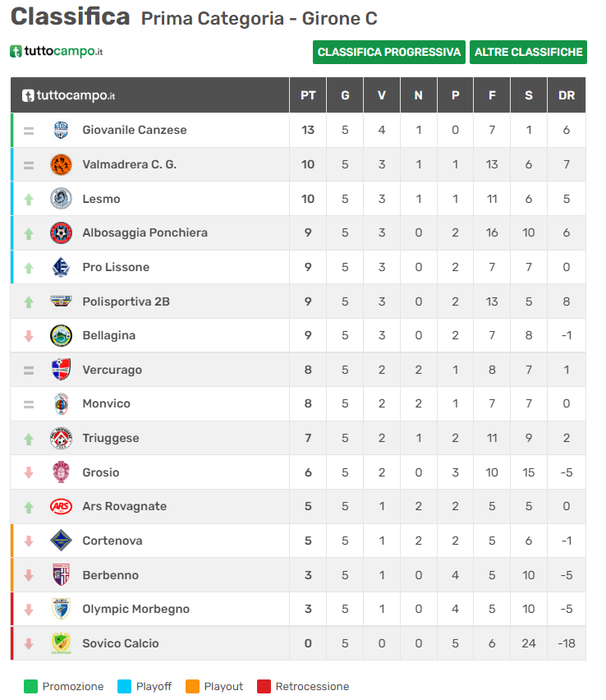Screen dimensions: 606x700
Task: Click the green up arrow beside Pro Lissone
Action: coord(29,268)
